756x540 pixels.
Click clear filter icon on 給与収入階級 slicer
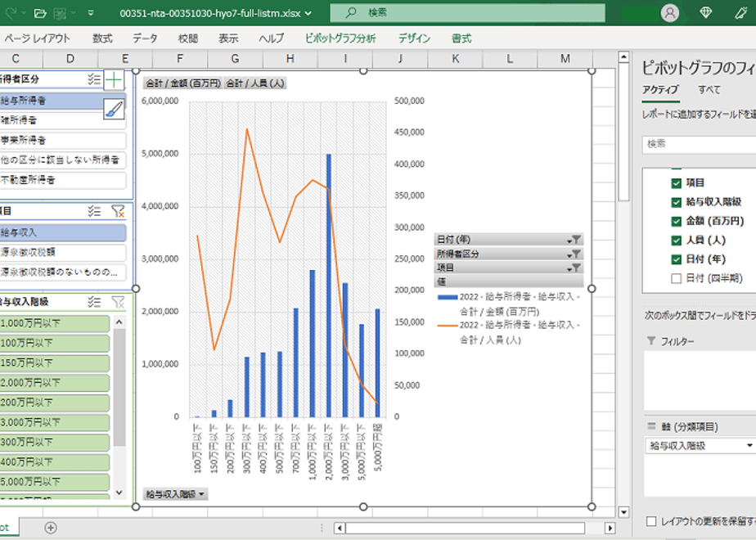pyautogui.click(x=118, y=302)
